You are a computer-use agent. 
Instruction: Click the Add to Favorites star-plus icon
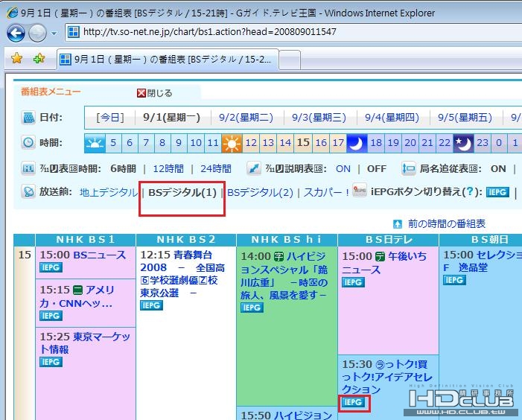coord(39,59)
